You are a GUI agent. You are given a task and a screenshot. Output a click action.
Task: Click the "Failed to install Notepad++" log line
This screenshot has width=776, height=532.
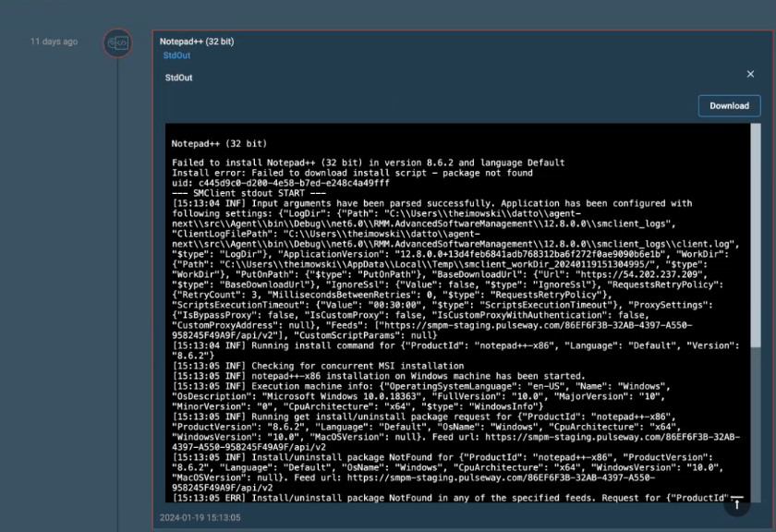pos(368,163)
